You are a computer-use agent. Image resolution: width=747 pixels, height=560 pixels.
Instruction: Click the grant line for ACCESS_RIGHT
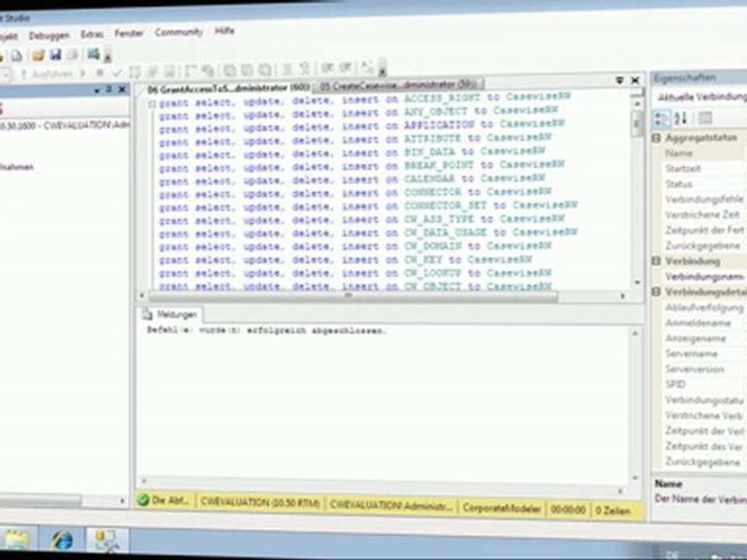coord(364,99)
